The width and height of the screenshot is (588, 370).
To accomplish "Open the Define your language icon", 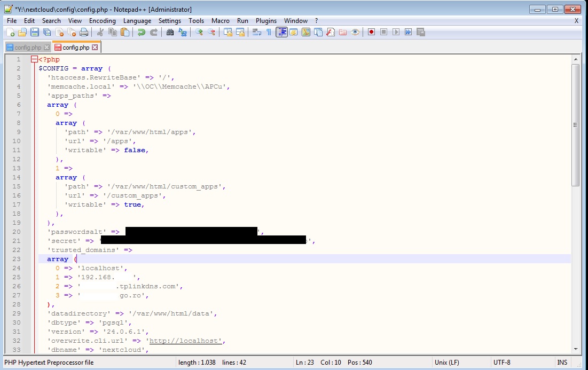I will click(x=294, y=32).
